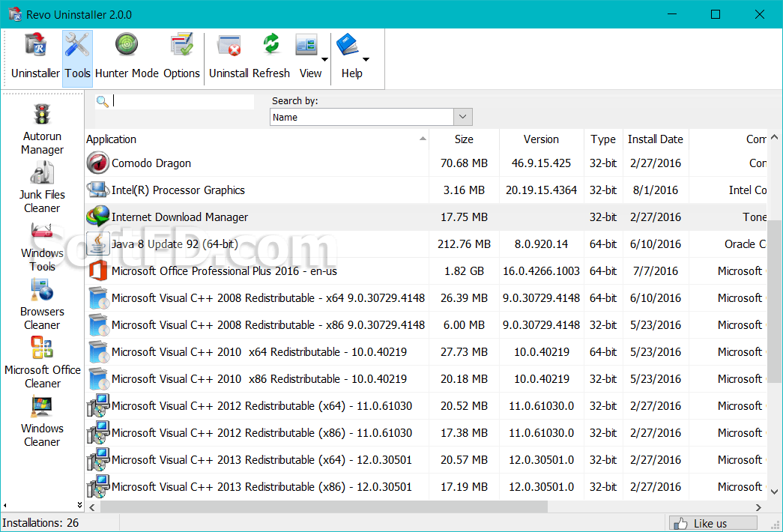Screen dimensions: 783x532
Task: Click version cell 46.9.15.425
Action: 541,163
